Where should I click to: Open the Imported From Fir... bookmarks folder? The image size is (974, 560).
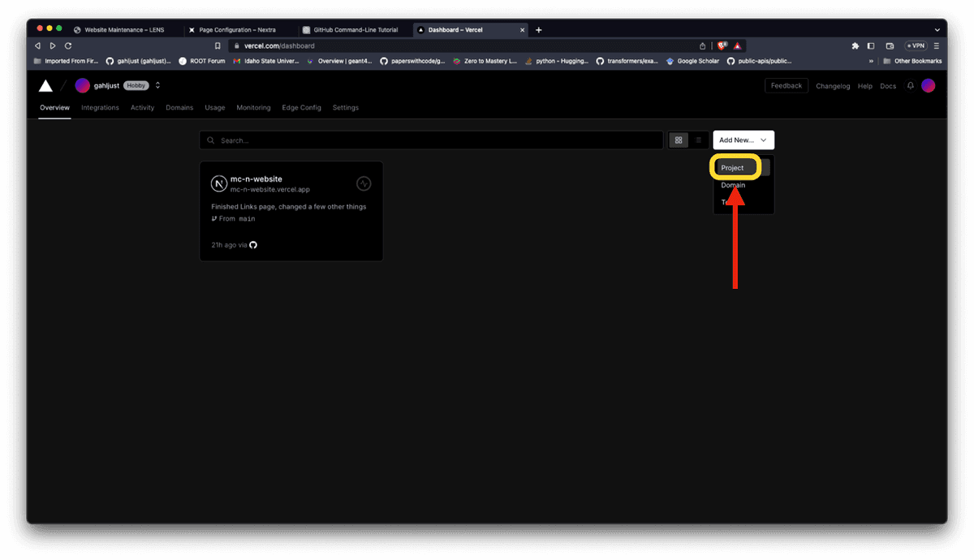66,61
